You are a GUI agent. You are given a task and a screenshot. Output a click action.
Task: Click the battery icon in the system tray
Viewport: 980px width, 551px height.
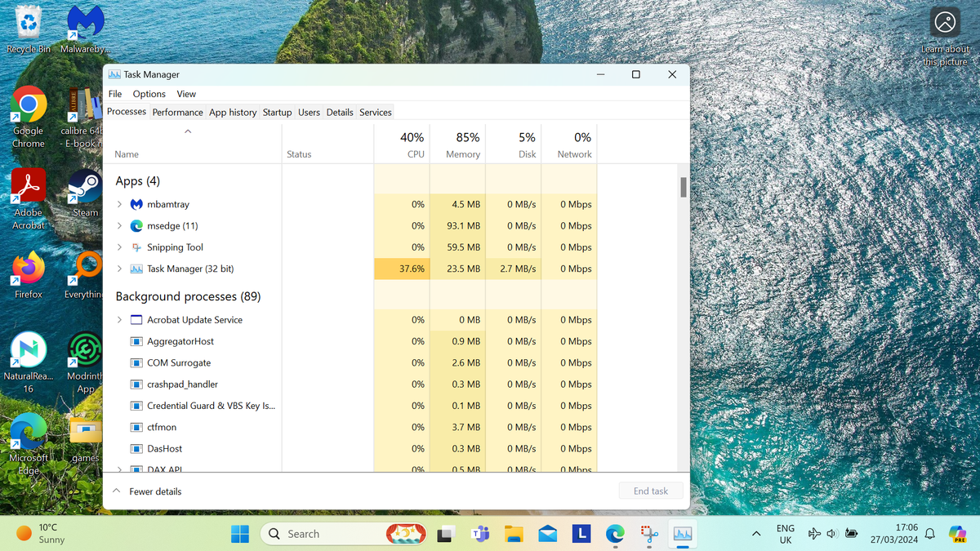851,533
